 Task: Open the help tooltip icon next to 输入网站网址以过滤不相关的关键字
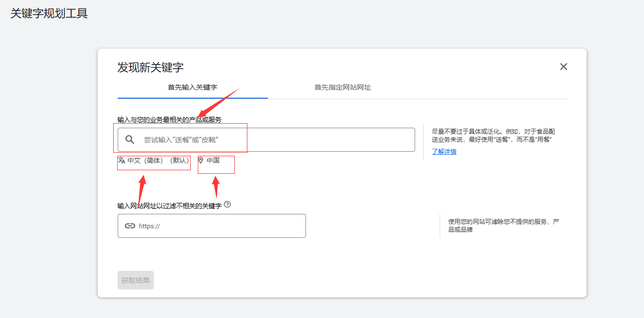point(227,204)
